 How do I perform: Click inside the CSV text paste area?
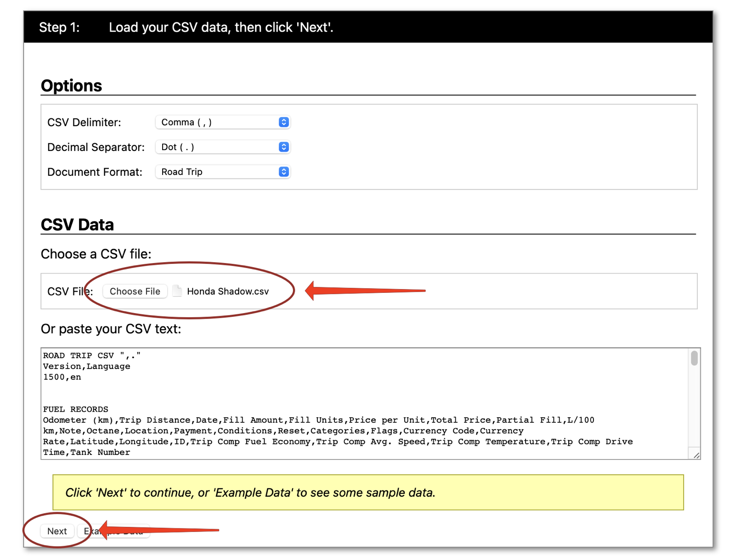[365, 403]
